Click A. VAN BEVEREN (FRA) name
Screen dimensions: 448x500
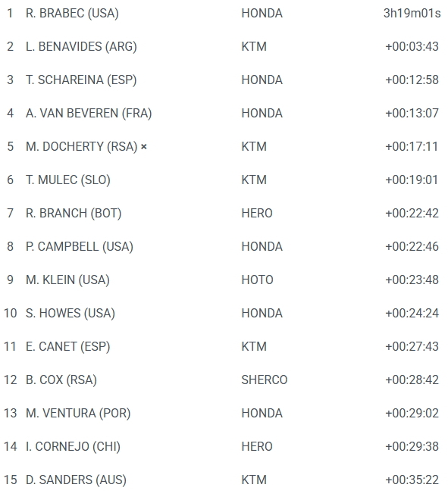89,113
